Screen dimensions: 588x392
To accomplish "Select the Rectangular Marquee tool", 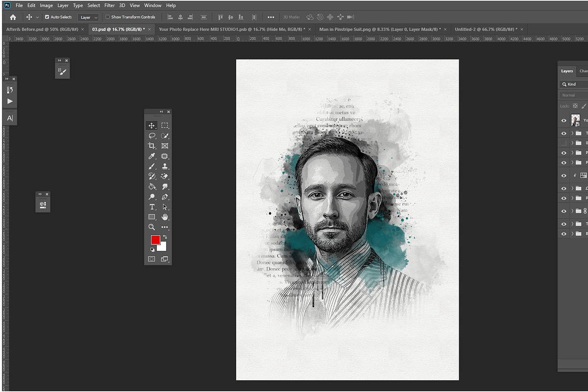I will pyautogui.click(x=165, y=126).
